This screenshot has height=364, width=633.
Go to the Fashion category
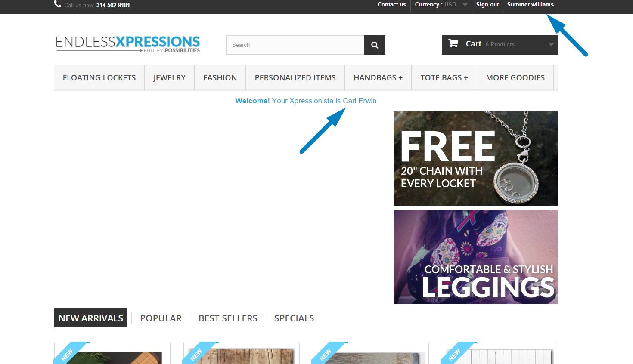click(220, 78)
